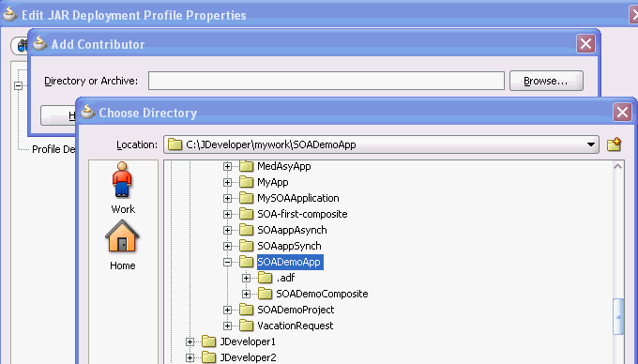Viewport: 638px width, 364px height.
Task: Select the SOA-first-composite folder
Action: point(302,214)
